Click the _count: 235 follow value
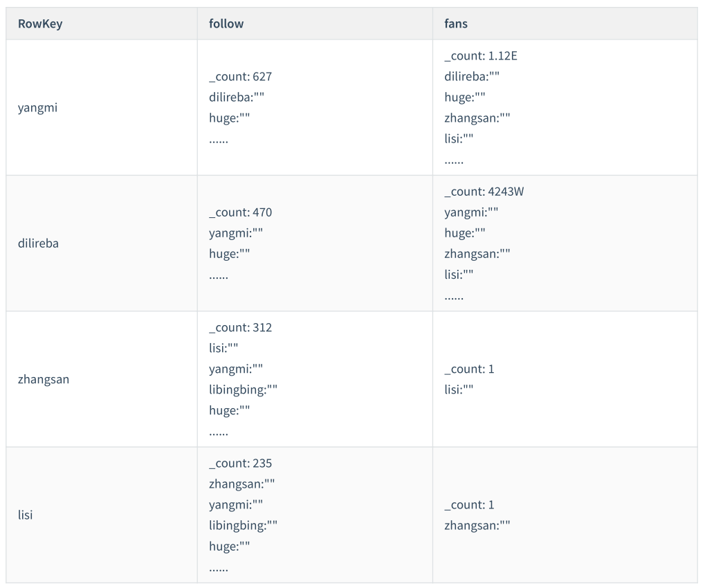The width and height of the screenshot is (705, 588). point(240,463)
